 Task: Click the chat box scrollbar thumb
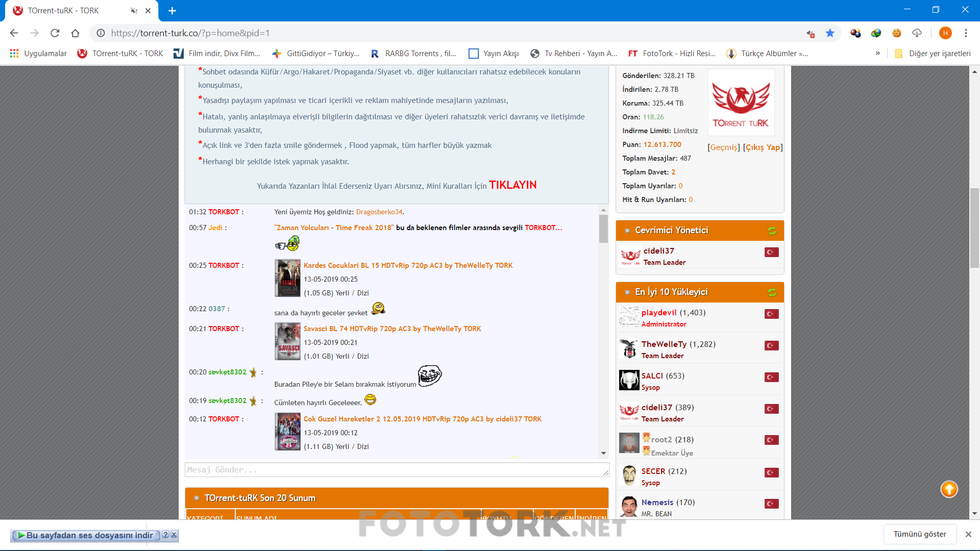(603, 229)
